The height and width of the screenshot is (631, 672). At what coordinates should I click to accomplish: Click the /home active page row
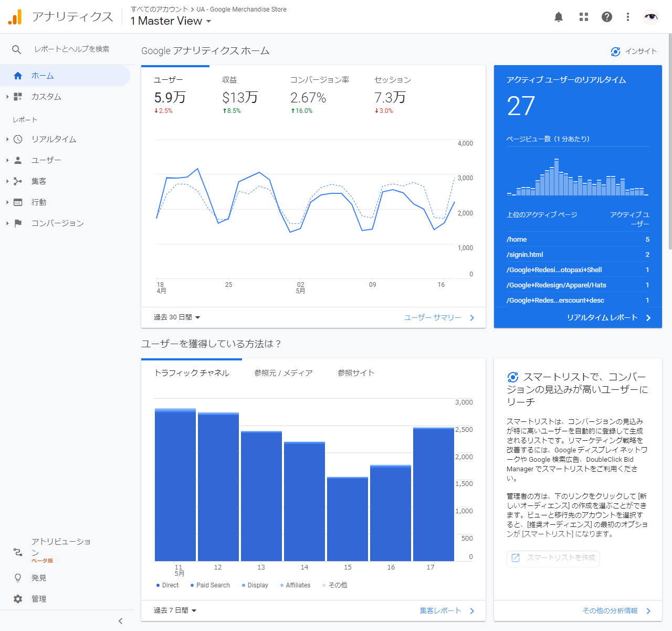(x=578, y=240)
